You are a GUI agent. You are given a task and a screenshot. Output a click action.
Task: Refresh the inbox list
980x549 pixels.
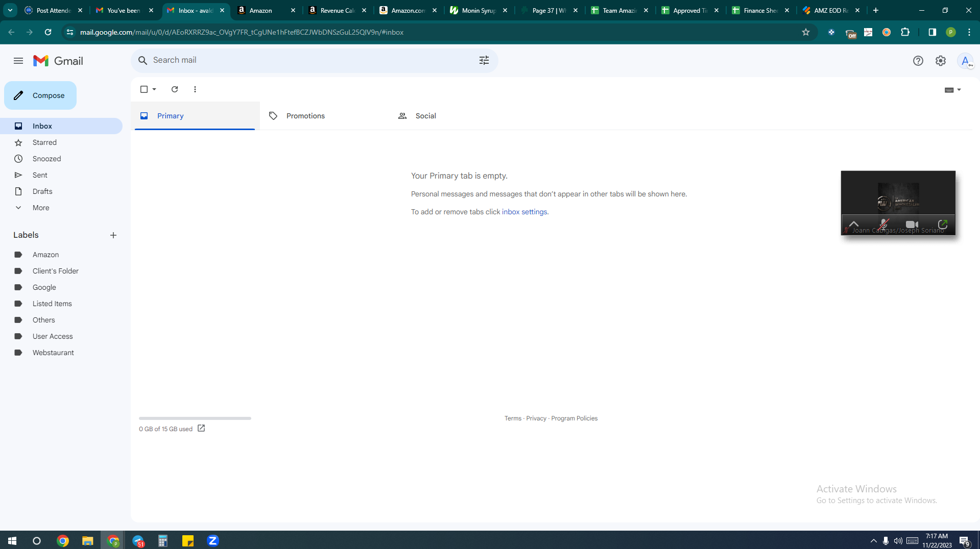(x=175, y=89)
